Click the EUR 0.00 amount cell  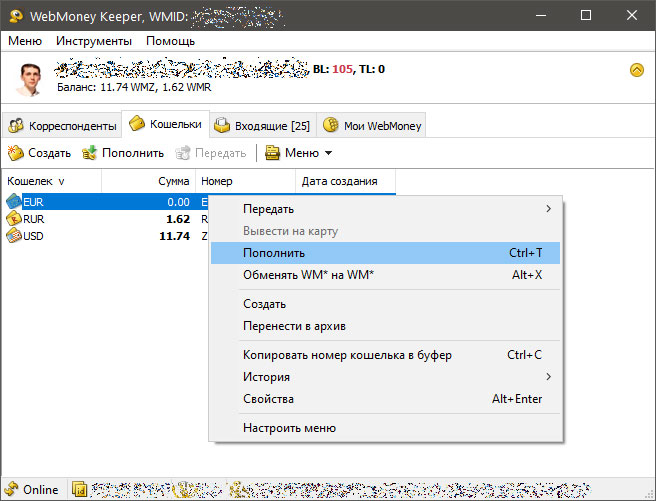click(178, 202)
